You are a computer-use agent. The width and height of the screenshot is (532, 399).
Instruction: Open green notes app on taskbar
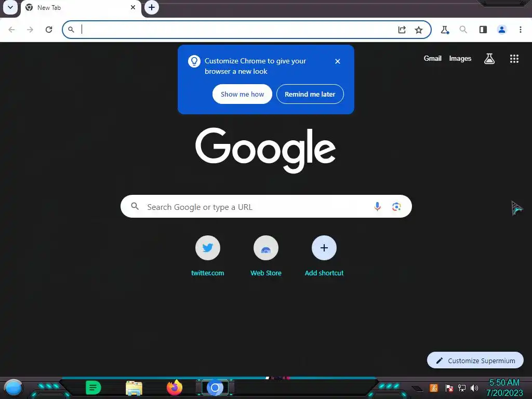94,388
